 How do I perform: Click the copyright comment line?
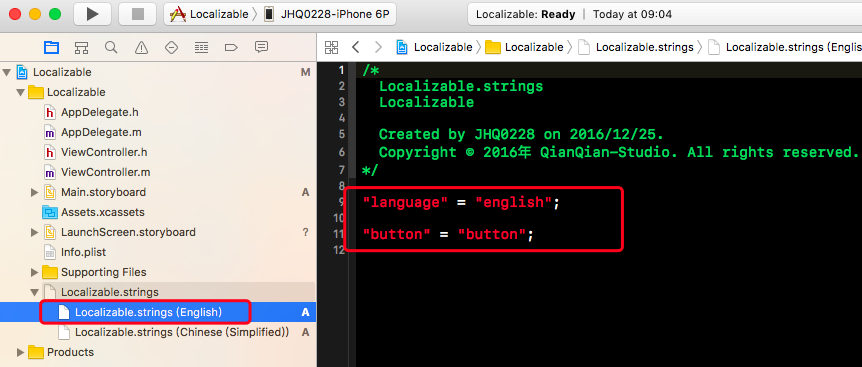(x=618, y=153)
